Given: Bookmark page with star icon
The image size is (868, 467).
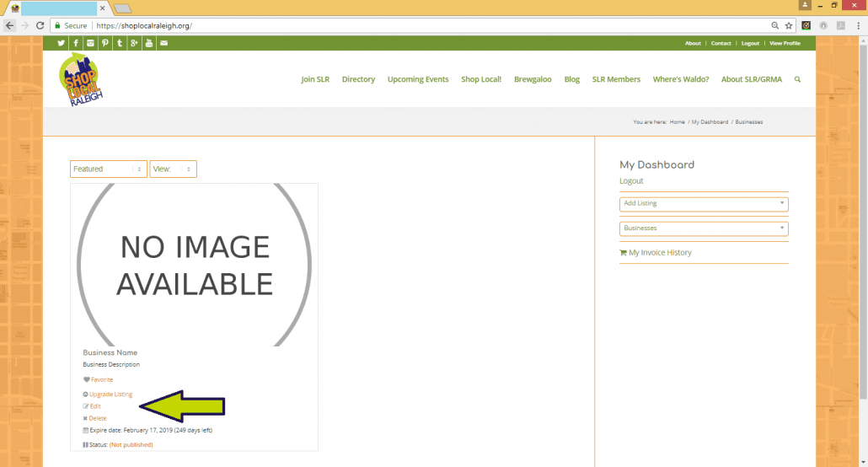Looking at the screenshot, I should pyautogui.click(x=788, y=26).
